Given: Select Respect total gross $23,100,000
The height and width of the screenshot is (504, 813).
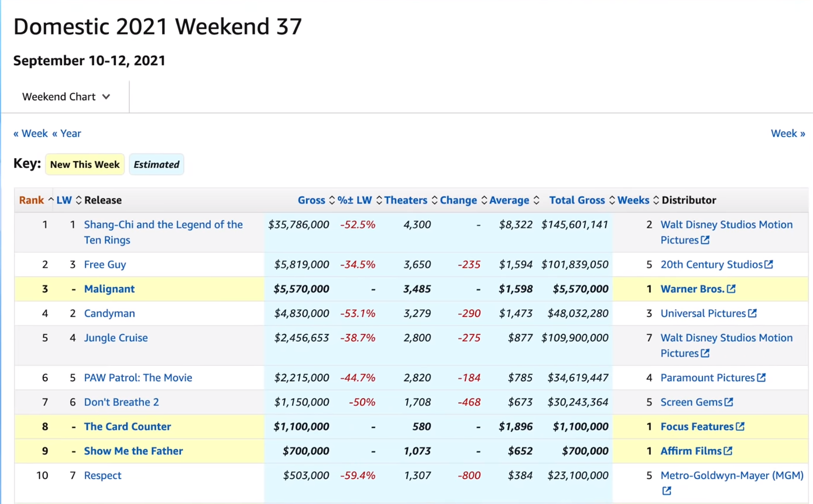Looking at the screenshot, I should [x=578, y=475].
